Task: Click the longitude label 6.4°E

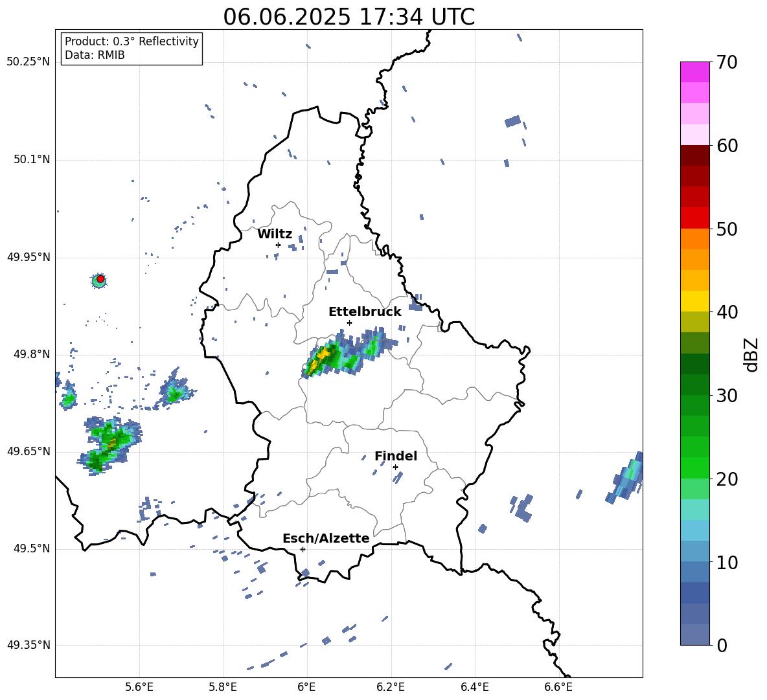Action: (475, 687)
